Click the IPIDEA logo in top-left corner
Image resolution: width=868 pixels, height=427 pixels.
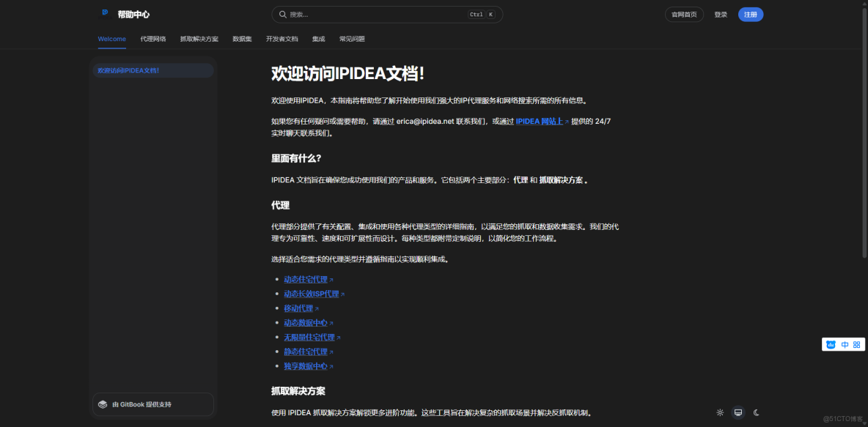tap(104, 13)
